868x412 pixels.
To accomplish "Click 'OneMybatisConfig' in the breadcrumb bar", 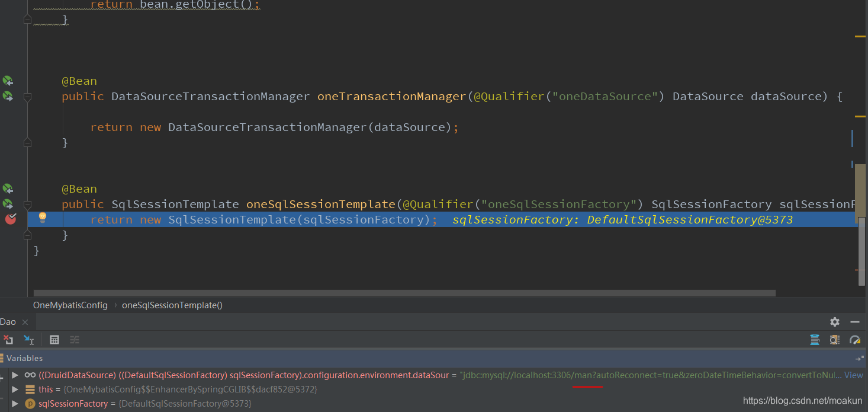I will pyautogui.click(x=70, y=305).
